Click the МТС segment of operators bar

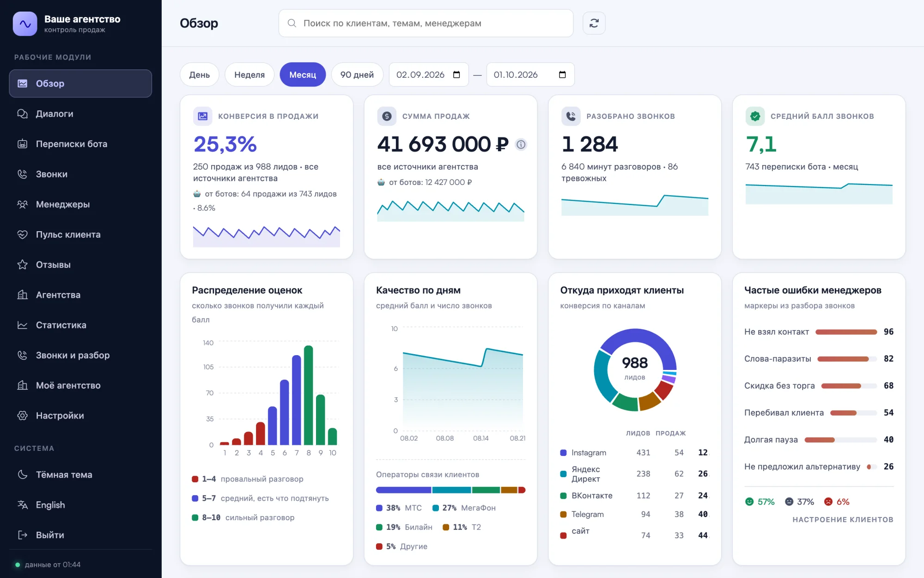(x=403, y=490)
